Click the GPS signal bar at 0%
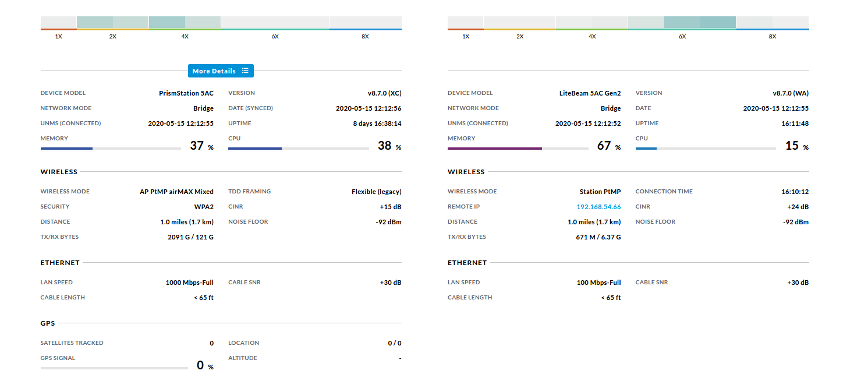 114,368
